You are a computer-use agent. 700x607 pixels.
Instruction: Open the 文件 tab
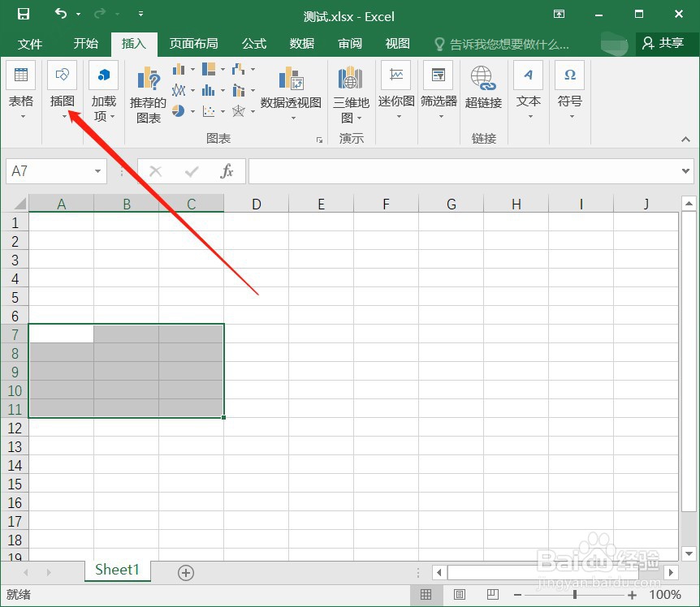point(30,44)
